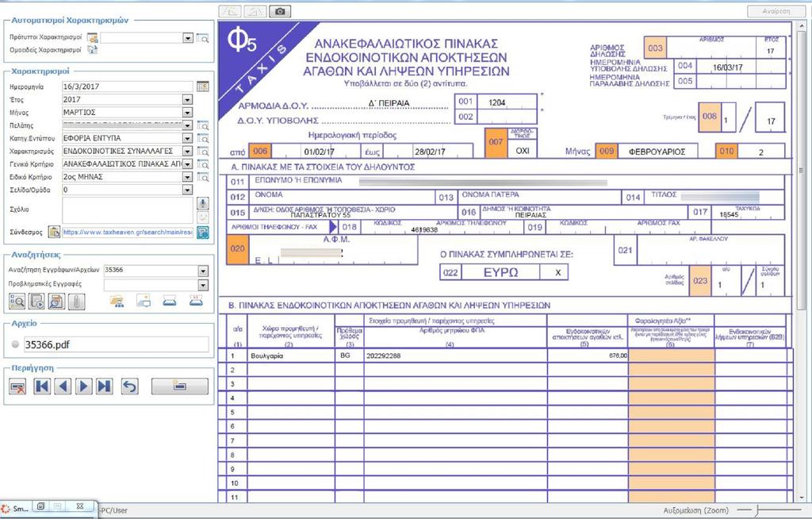Click the Ομοειδείς Χαρακτηρισμοί icon
This screenshot has width=812, height=519.
(x=92, y=50)
